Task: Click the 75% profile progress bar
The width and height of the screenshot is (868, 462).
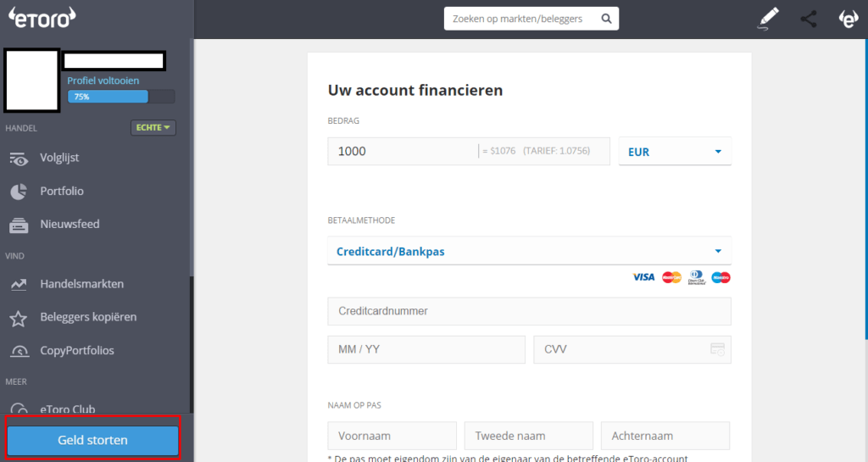Action: click(120, 97)
